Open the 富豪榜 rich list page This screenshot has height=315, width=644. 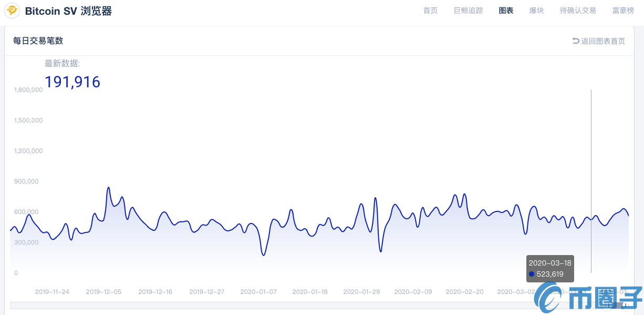click(x=623, y=10)
